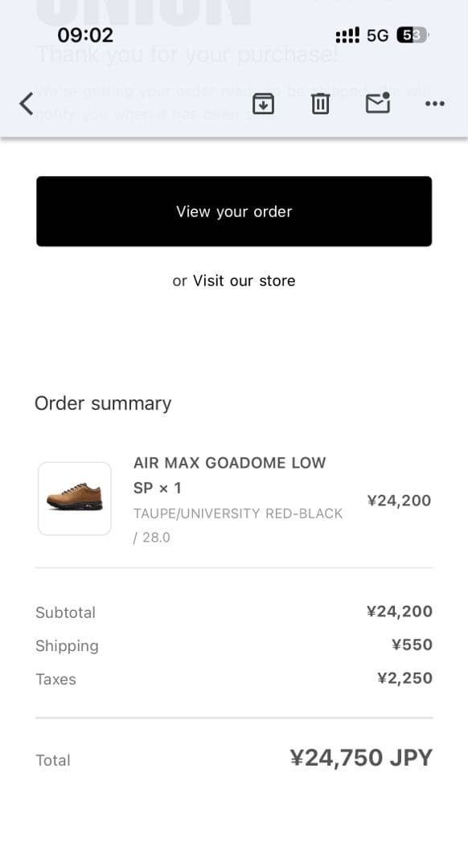The width and height of the screenshot is (468, 868).
Task: Select the TAUPE/UNIVERSITY RED-BLACK variant text
Action: 238,513
